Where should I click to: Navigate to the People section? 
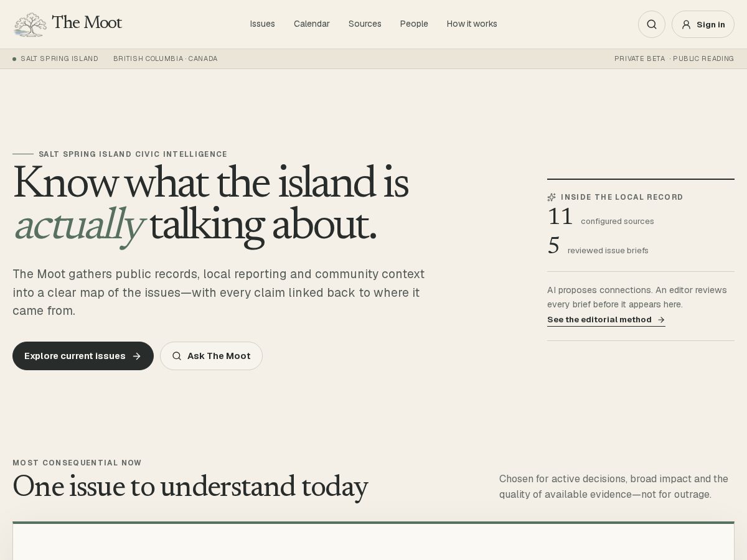414,24
